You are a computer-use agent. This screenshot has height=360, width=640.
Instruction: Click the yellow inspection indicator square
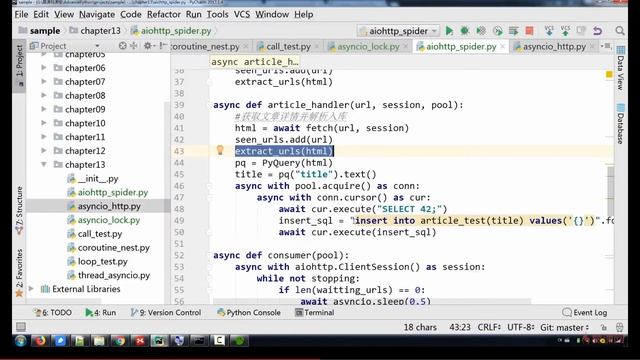(x=609, y=74)
